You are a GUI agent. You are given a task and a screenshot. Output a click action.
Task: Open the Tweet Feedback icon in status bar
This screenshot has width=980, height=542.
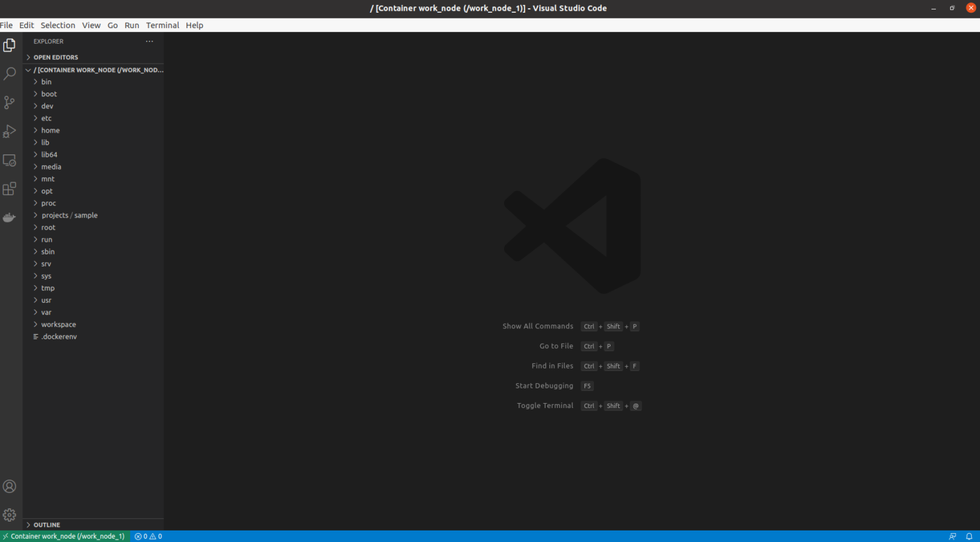[953, 536]
